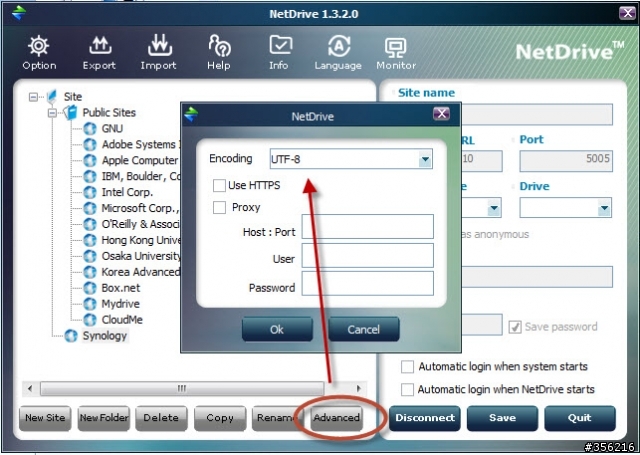Click the site tree horizontal scrollbar thumb

pyautogui.click(x=182, y=388)
